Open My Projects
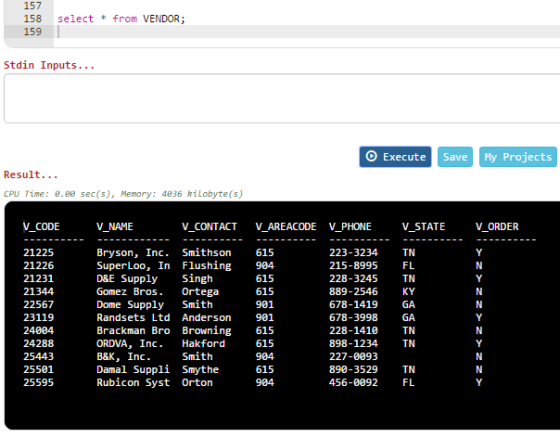This screenshot has height=438, width=560. click(x=518, y=157)
